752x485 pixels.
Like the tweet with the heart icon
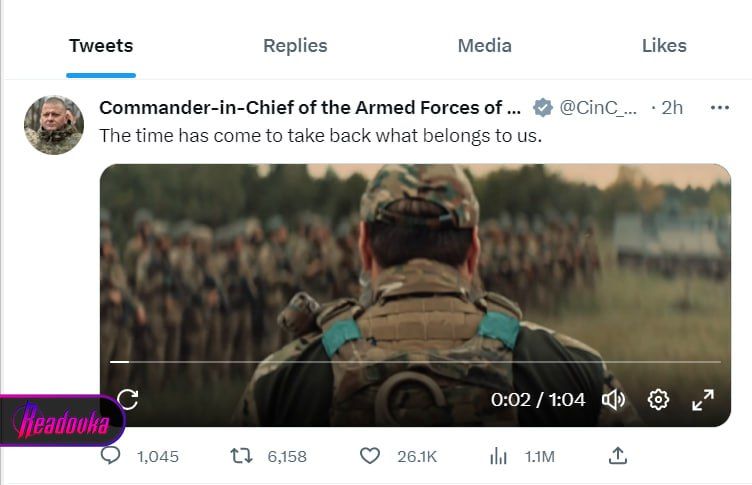click(370, 456)
